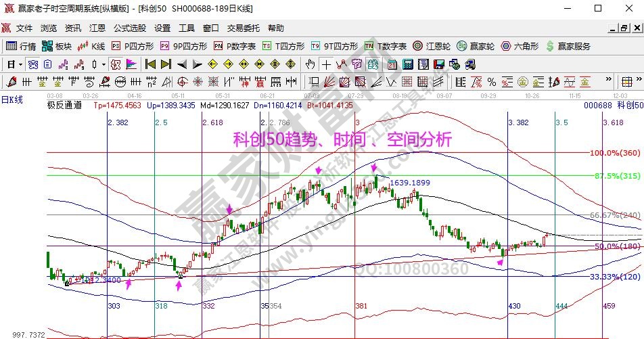Select the hand pan tool
The image size is (644, 339).
point(310,64)
